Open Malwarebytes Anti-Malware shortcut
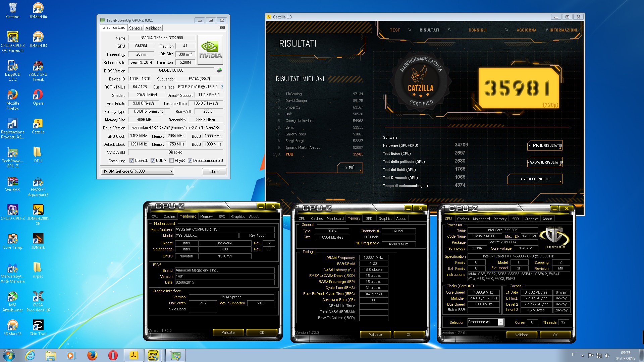This screenshot has height=362, width=644. click(x=12, y=273)
